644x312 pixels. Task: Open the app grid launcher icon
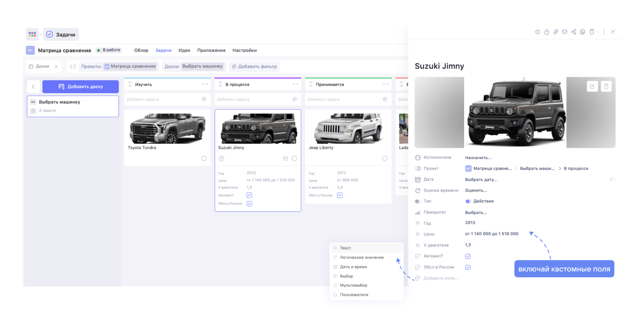pos(32,34)
